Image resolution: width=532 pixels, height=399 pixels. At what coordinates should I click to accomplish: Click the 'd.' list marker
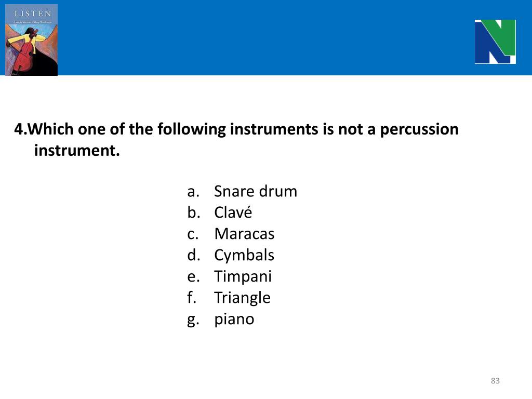(193, 255)
